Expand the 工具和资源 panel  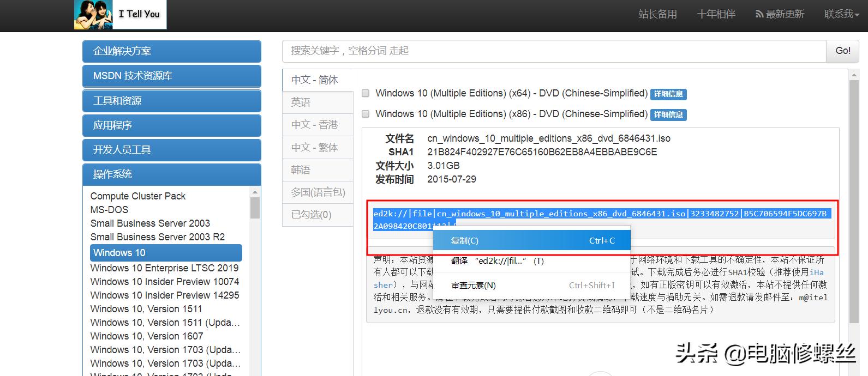(172, 101)
